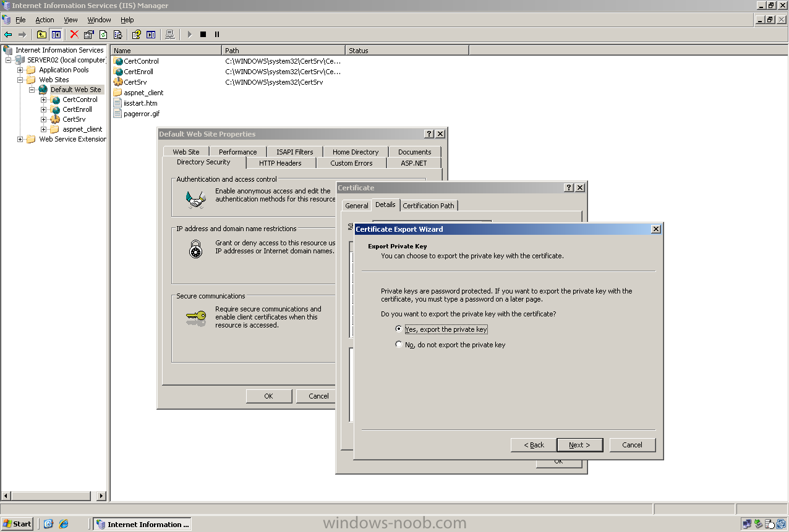Viewport: 789px width, 532px height.
Task: Click the handshake Authentication icon in Properties
Action: [x=196, y=198]
